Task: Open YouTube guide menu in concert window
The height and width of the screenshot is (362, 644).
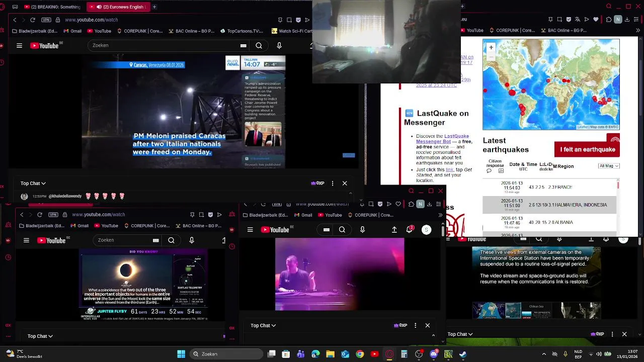Action: 250,230
